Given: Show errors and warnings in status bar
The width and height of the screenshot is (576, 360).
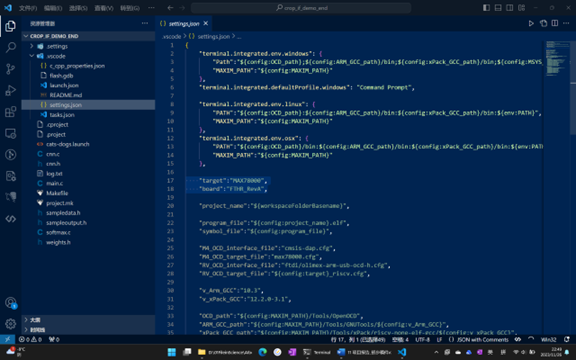Looking at the screenshot, I should (30, 339).
